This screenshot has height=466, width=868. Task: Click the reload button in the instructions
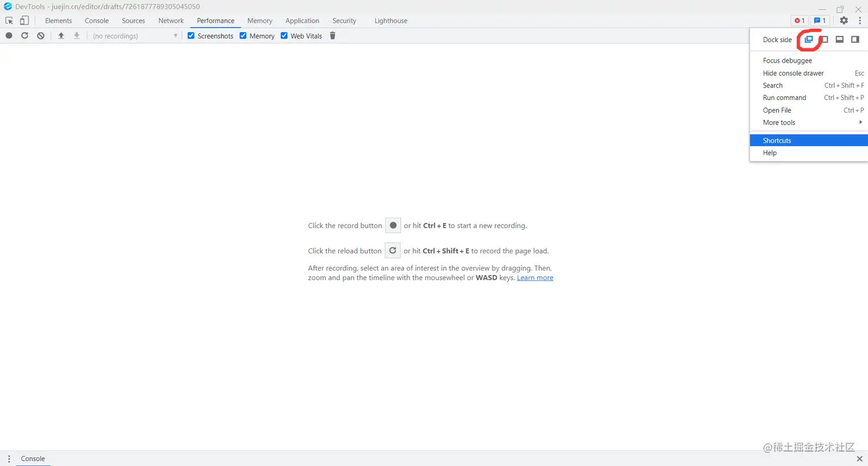(x=393, y=251)
